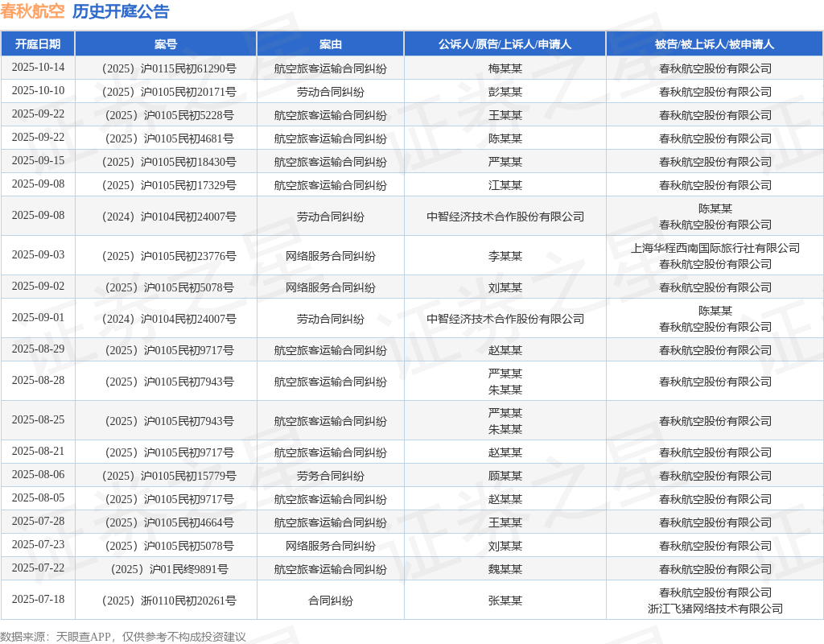Click 劳动合同纠纷 in the 2025-10-10 row
824x644 pixels.
[x=331, y=92]
